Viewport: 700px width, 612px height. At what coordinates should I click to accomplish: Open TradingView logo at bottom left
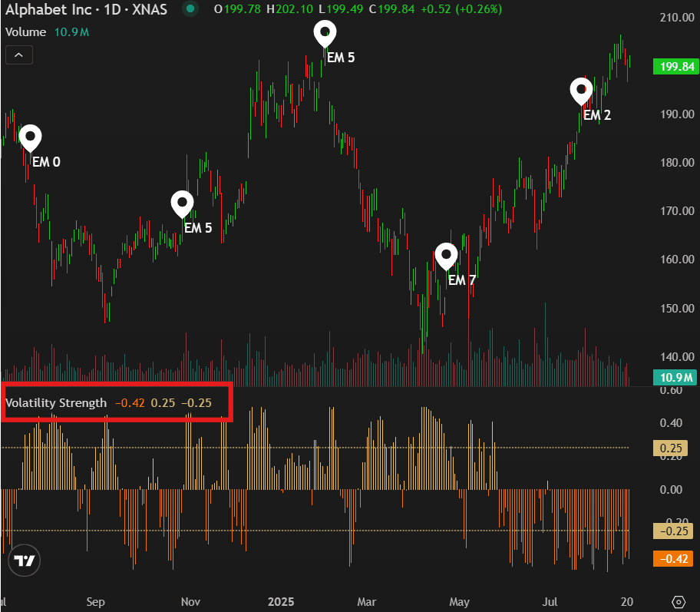(x=24, y=561)
